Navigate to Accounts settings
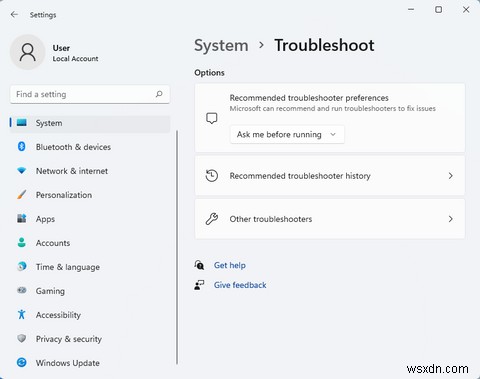480x379 pixels. click(x=90, y=243)
